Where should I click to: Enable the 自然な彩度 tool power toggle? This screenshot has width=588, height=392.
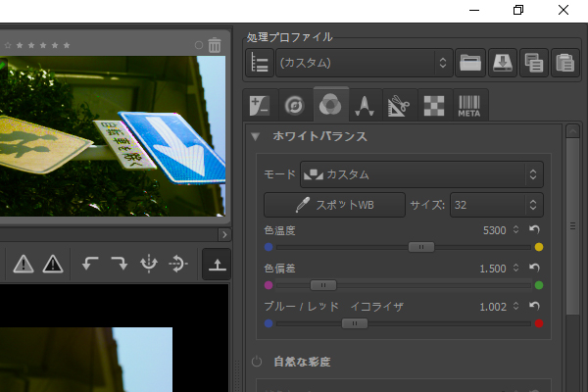pos(257,362)
